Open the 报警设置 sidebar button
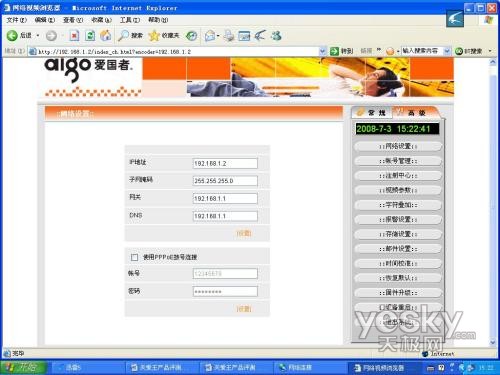The image size is (500, 375). tap(398, 220)
